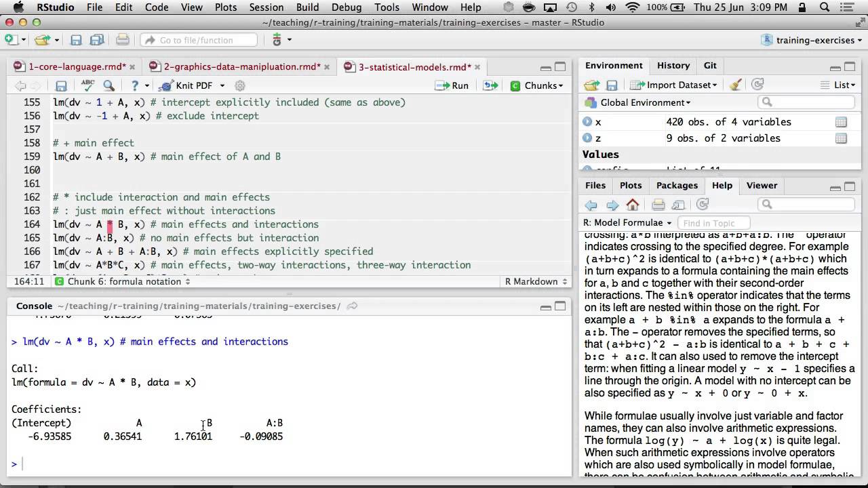Click the re-run previous region icon
The height and width of the screenshot is (488, 868).
(x=490, y=85)
